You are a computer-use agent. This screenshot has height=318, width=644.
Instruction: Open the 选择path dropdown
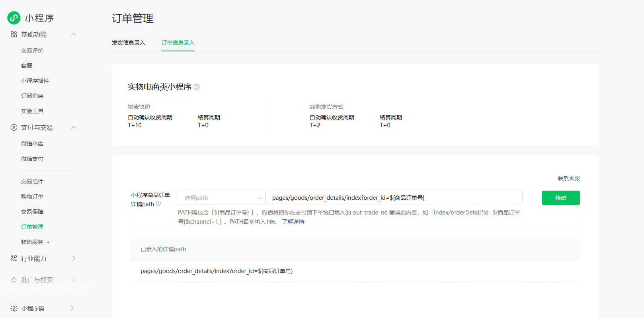222,198
